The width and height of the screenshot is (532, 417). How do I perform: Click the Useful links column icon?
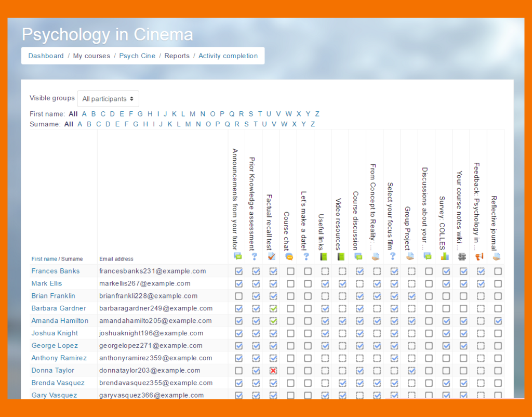click(325, 256)
